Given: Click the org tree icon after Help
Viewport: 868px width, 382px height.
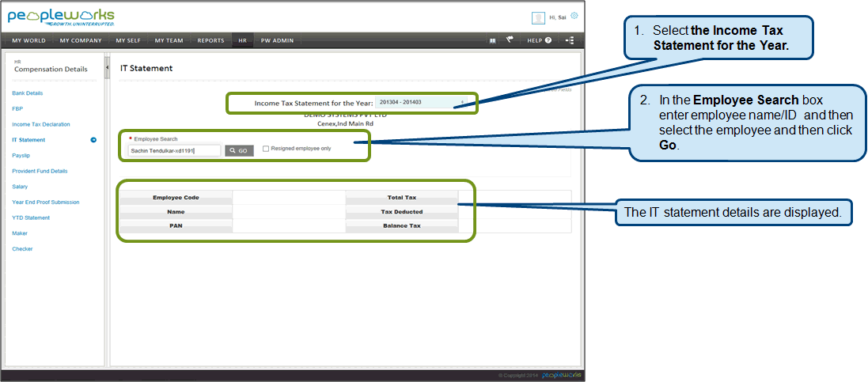Looking at the screenshot, I should (x=570, y=40).
